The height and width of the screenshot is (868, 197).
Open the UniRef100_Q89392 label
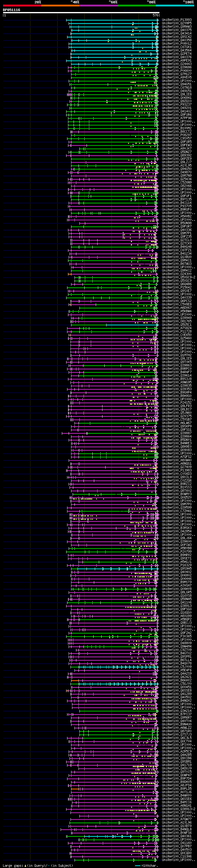tap(177, 155)
